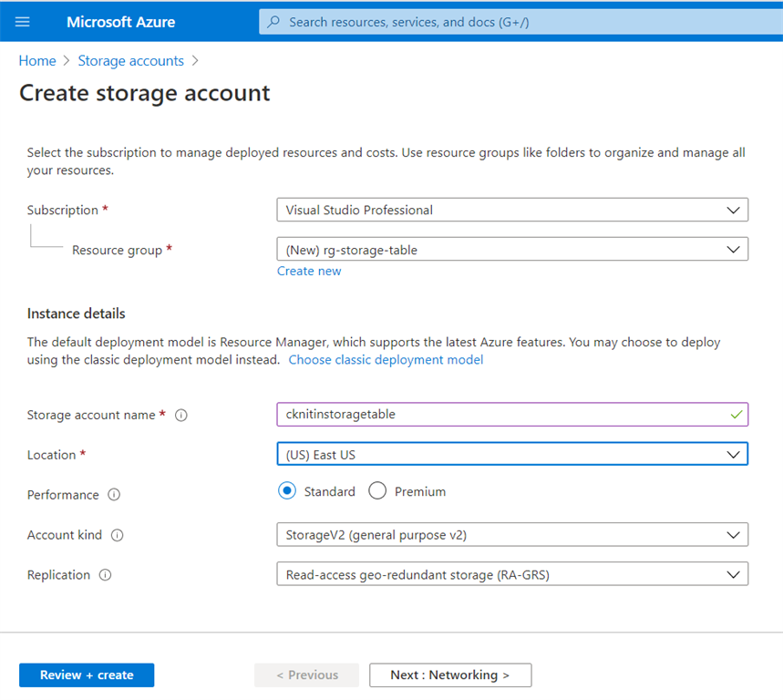Screen dimensions: 783x700
Task: Click the info icon beside Storage account name
Action: pos(181,415)
